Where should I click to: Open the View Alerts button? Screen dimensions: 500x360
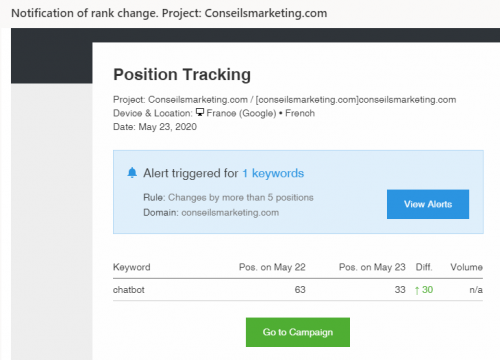(x=428, y=204)
